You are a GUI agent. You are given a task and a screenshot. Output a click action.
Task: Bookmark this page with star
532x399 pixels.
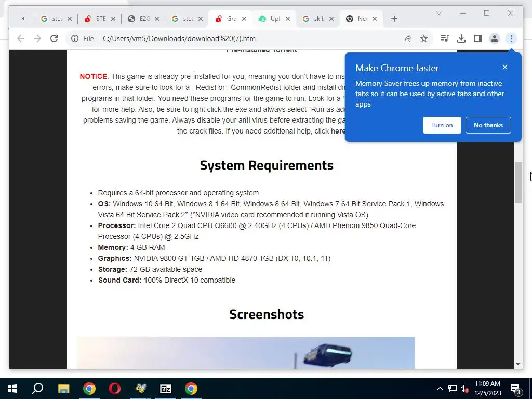[424, 38]
